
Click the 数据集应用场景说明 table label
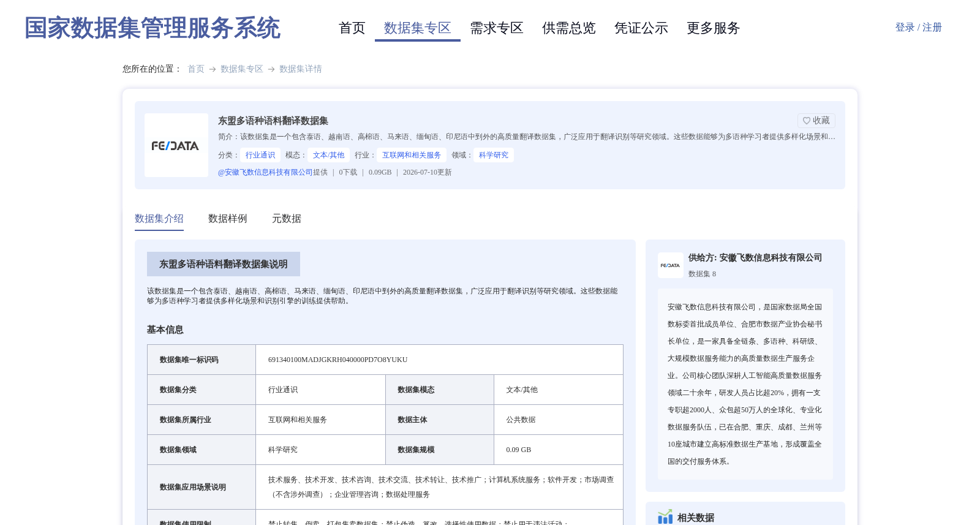pyautogui.click(x=193, y=487)
